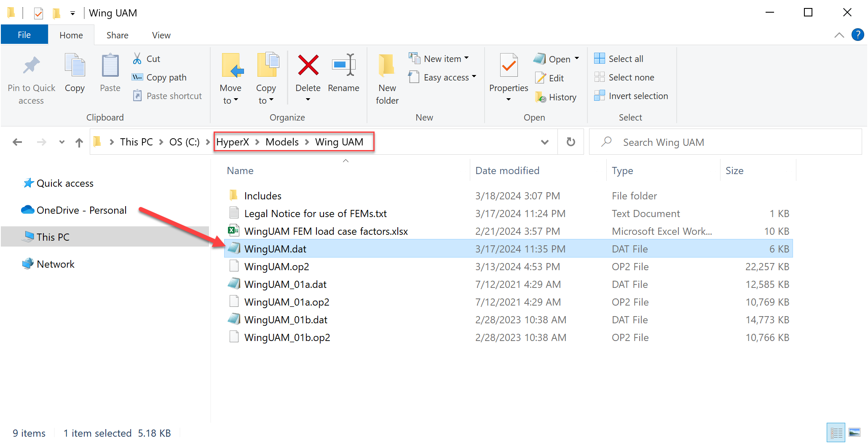The image size is (868, 443).
Task: Switch to the Home ribbon tab
Action: (71, 35)
